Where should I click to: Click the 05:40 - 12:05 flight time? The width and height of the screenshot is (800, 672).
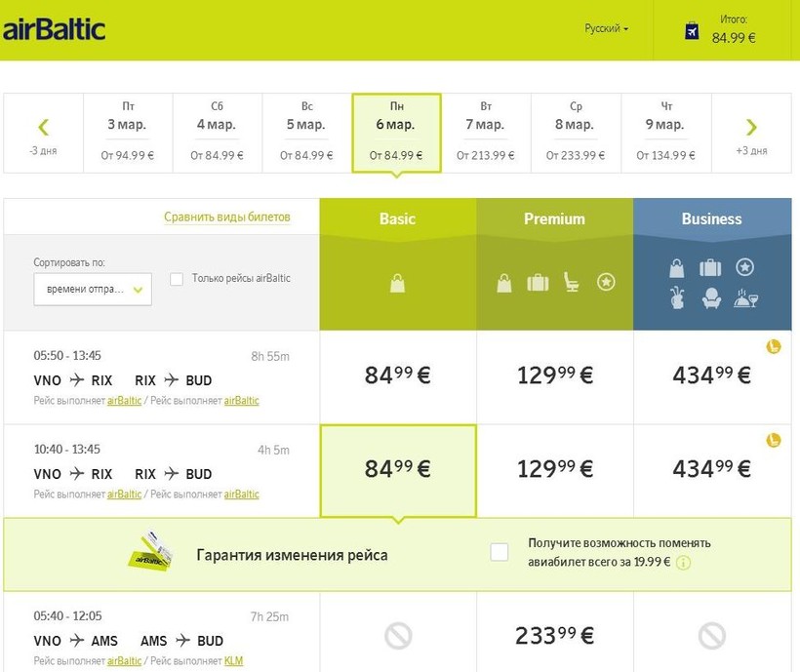click(x=67, y=615)
